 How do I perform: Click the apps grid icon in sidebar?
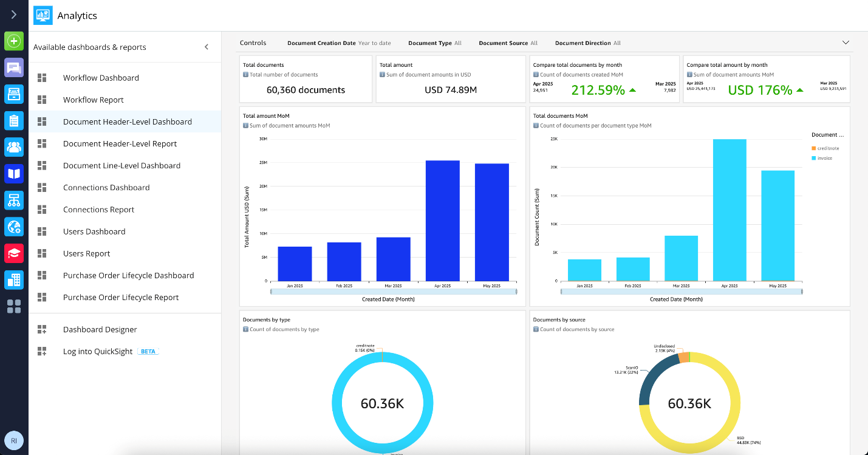14,307
